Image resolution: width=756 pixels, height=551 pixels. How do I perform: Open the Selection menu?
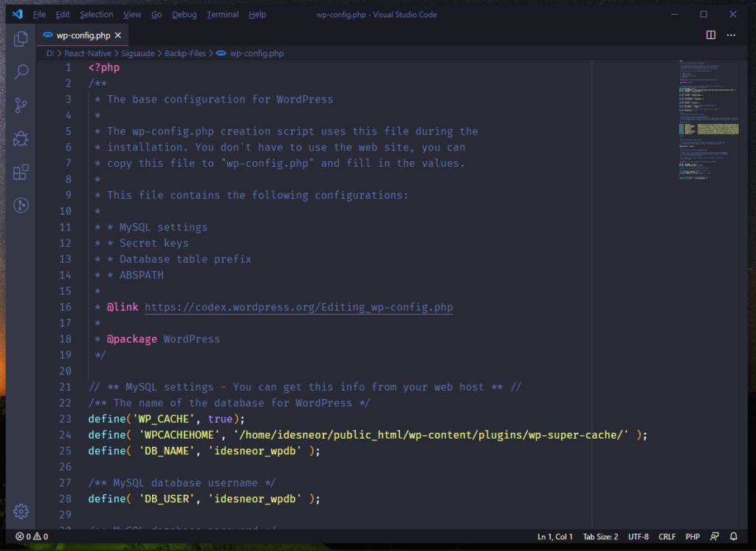97,15
